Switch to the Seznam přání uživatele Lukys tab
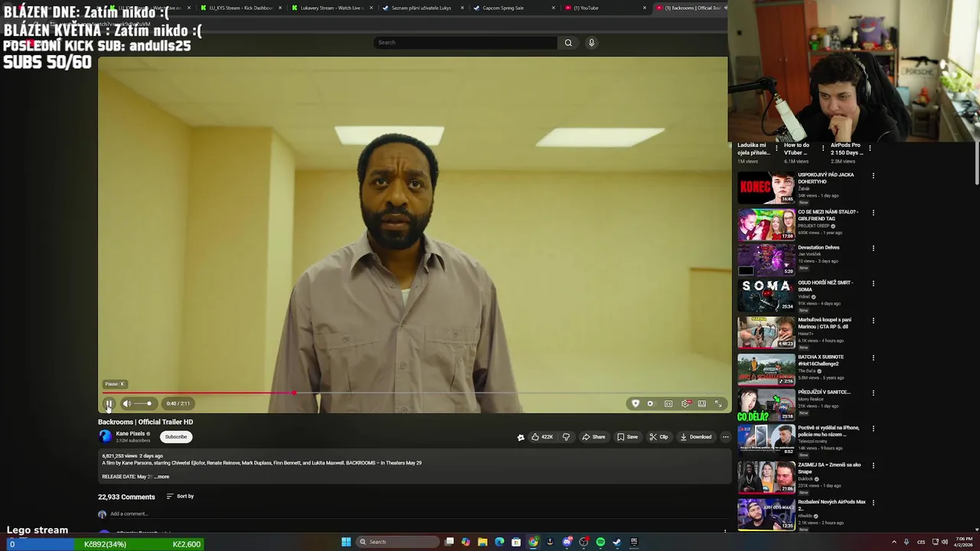The image size is (980, 551). click(423, 8)
